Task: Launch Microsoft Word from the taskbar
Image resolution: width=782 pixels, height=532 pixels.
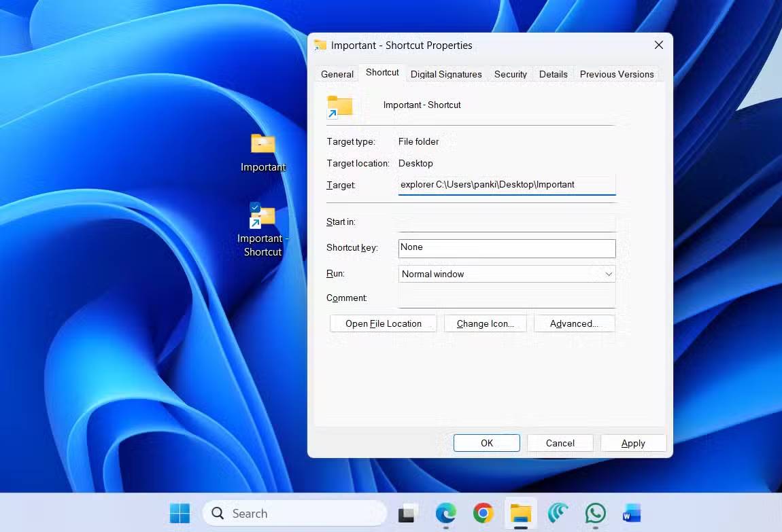Action: [x=632, y=513]
